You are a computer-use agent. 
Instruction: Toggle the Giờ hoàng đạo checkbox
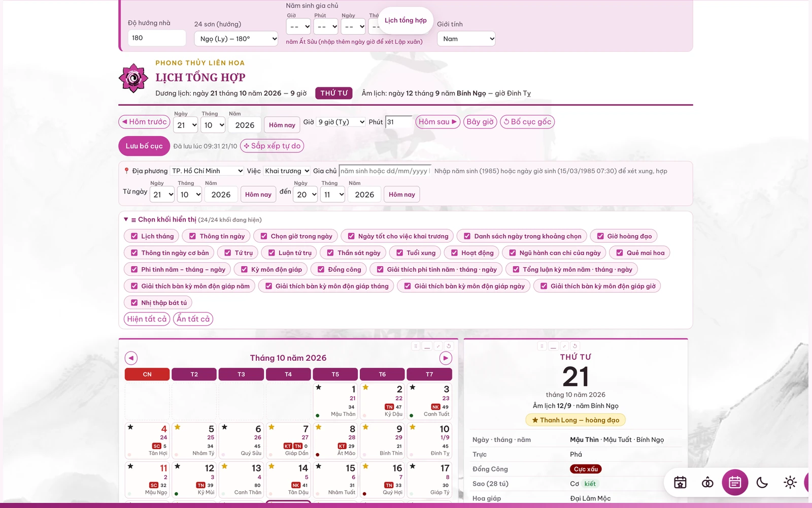pyautogui.click(x=600, y=236)
